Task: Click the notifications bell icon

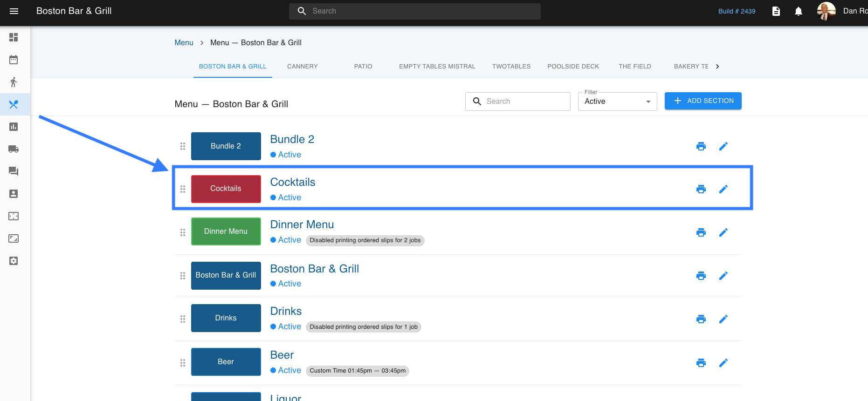Action: [x=798, y=11]
